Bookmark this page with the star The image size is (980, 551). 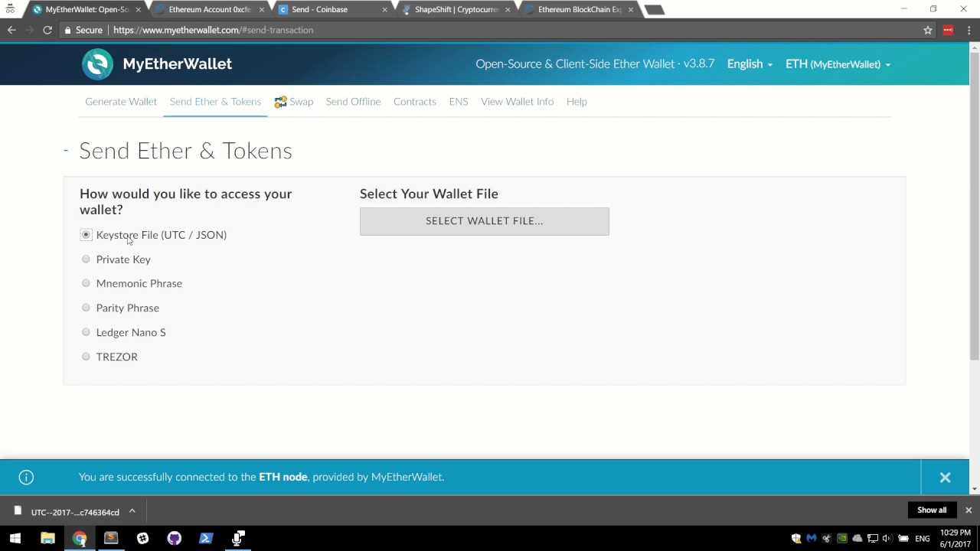click(x=928, y=30)
